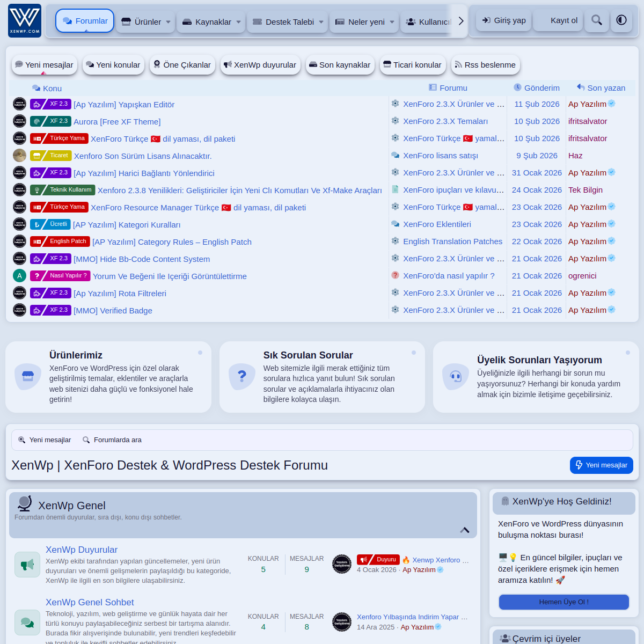This screenshot has width=644, height=644.
Task: Click the Ürünlerimiz store icon
Action: [x=28, y=377]
